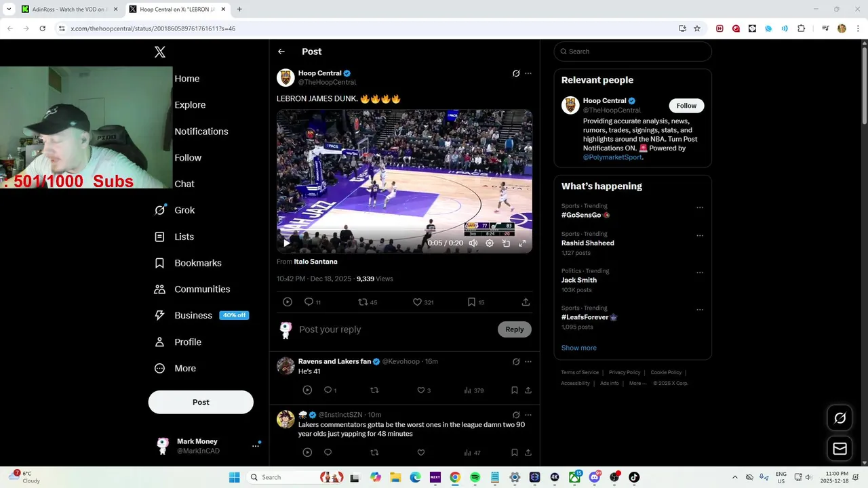Open footer More menu
The image size is (868, 488).
coord(637,384)
